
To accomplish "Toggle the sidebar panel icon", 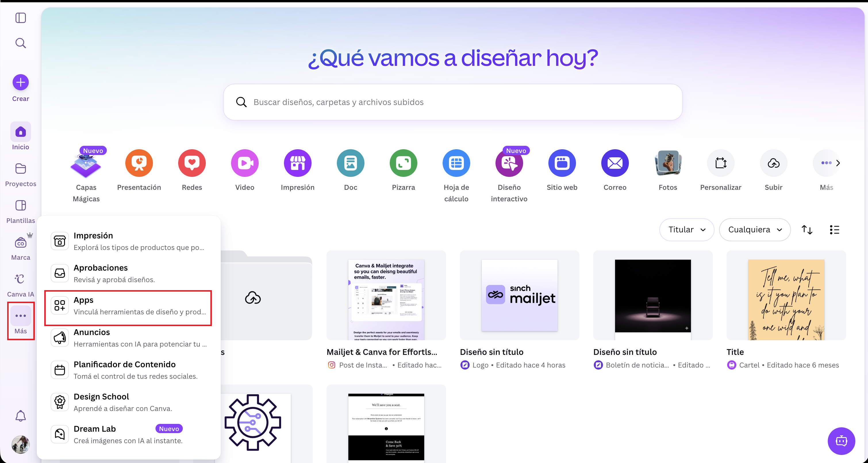I will click(21, 18).
